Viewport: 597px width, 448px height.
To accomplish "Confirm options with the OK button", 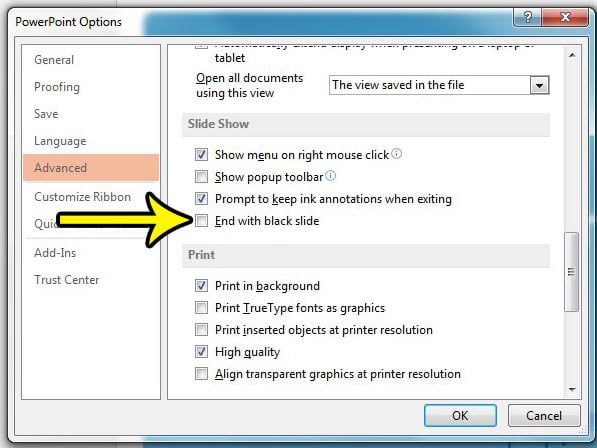I will pos(460,415).
